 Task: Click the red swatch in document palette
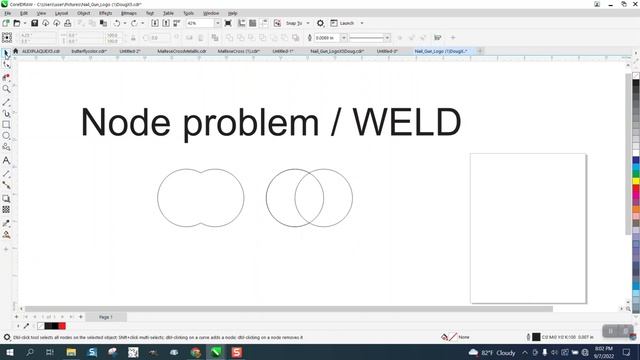pos(62,326)
